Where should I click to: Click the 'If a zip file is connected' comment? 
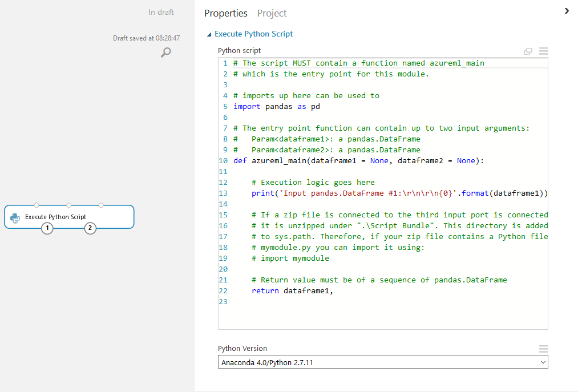tap(399, 215)
